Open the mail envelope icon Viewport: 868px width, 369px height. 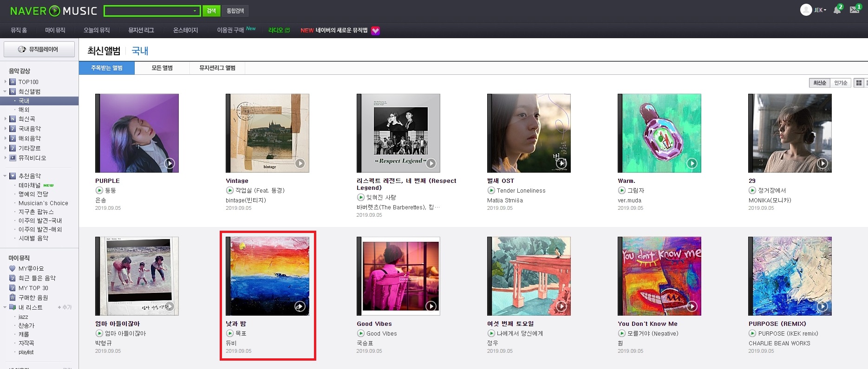[855, 10]
